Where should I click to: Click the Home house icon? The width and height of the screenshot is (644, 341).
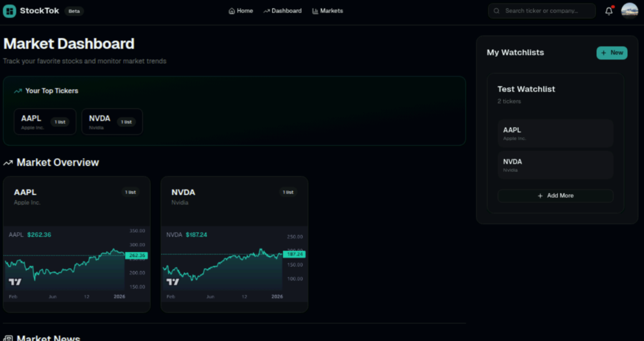point(232,11)
